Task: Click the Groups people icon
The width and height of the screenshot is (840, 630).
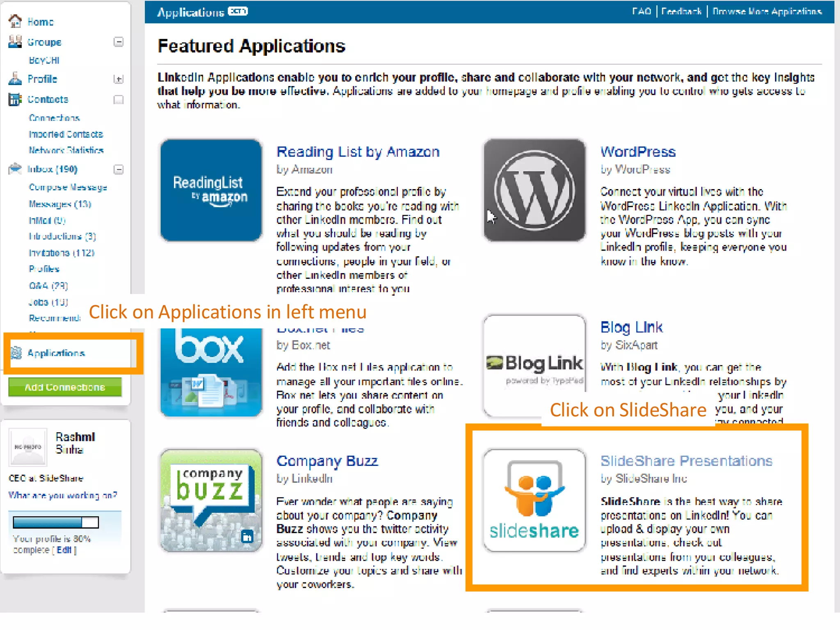Action: (15, 41)
